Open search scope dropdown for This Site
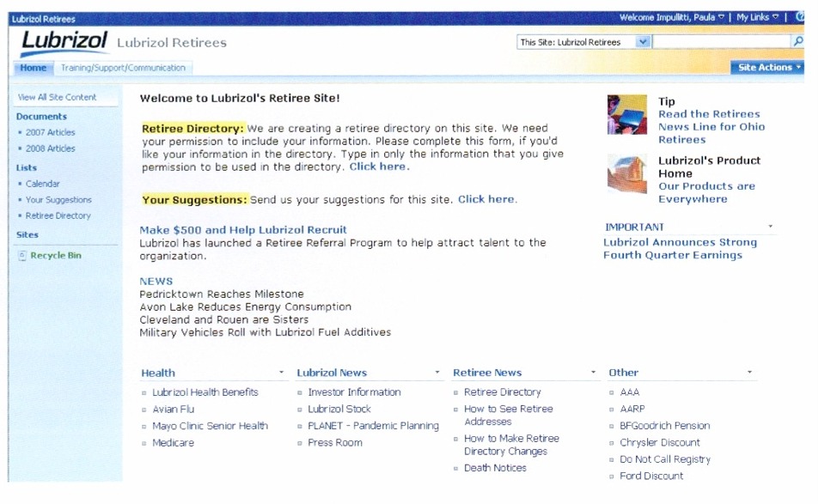The height and width of the screenshot is (504, 818). (643, 42)
